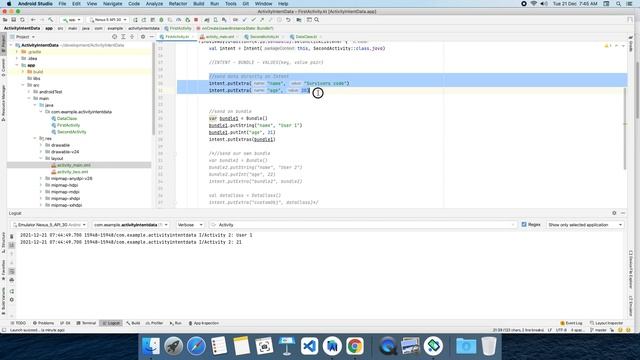The height and width of the screenshot is (360, 640).
Task: Click Collapse All icon in Project panel
Action: tap(132, 37)
